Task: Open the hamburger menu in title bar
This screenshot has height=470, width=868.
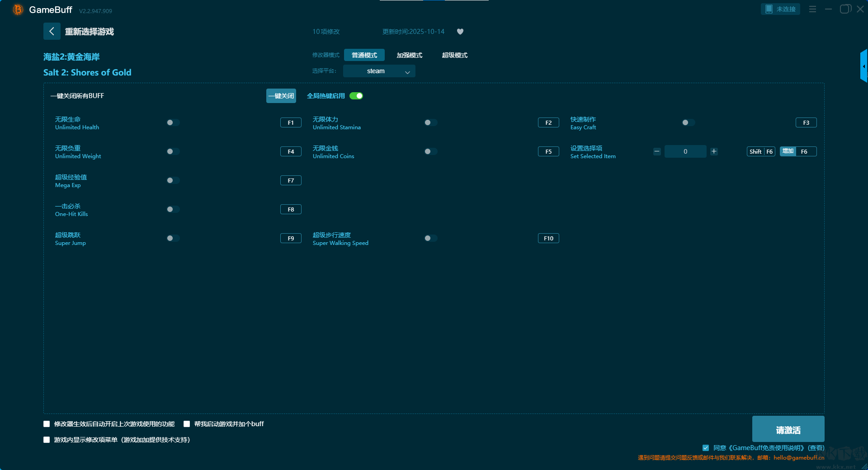Action: 812,9
